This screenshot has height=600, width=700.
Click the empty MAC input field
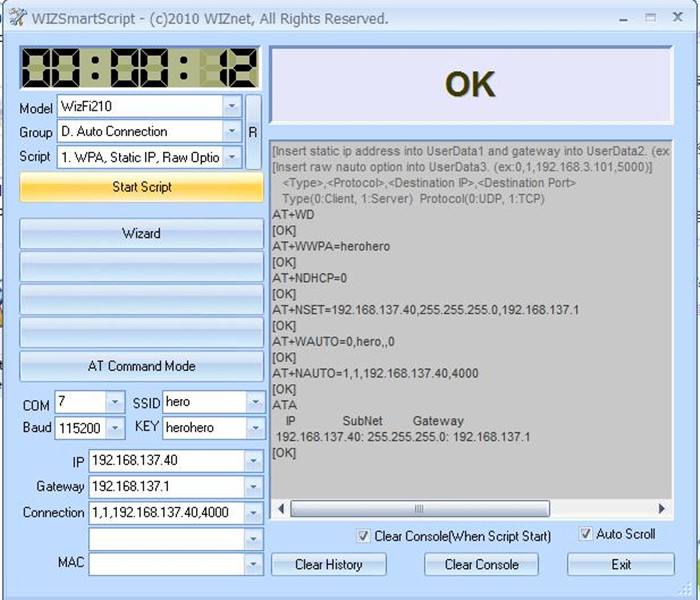(167, 565)
